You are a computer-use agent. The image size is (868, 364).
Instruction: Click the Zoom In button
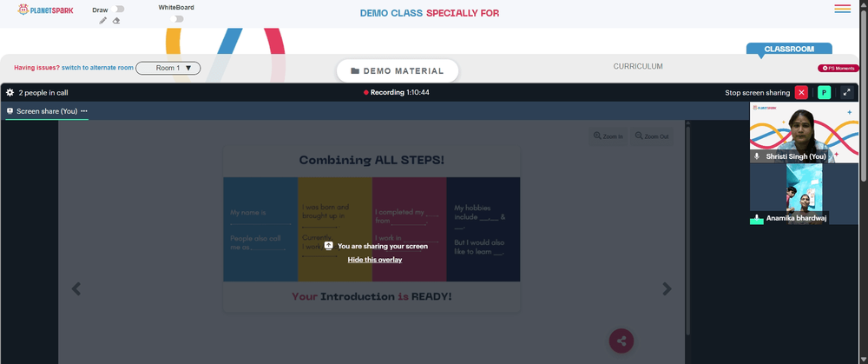pos(608,136)
